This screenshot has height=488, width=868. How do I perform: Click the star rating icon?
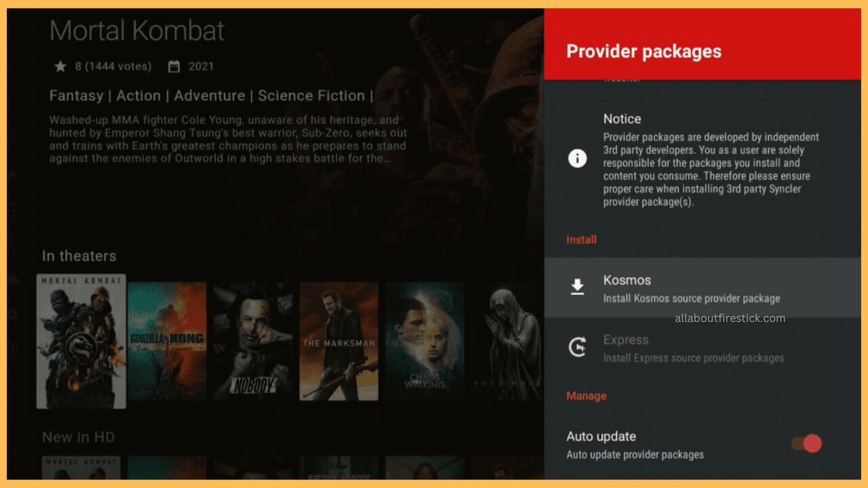pyautogui.click(x=60, y=66)
